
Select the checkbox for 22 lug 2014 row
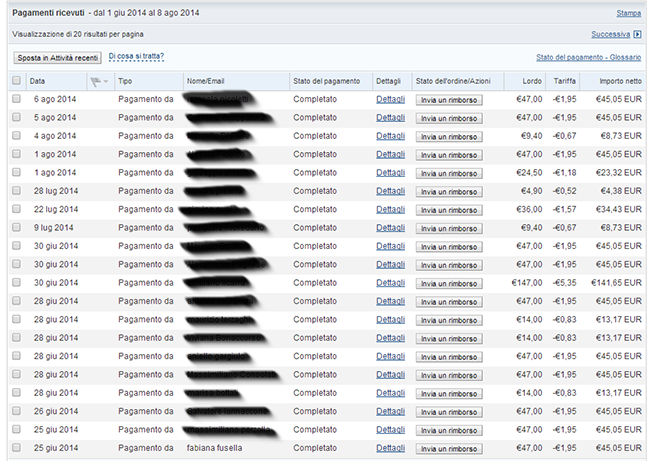coord(16,209)
